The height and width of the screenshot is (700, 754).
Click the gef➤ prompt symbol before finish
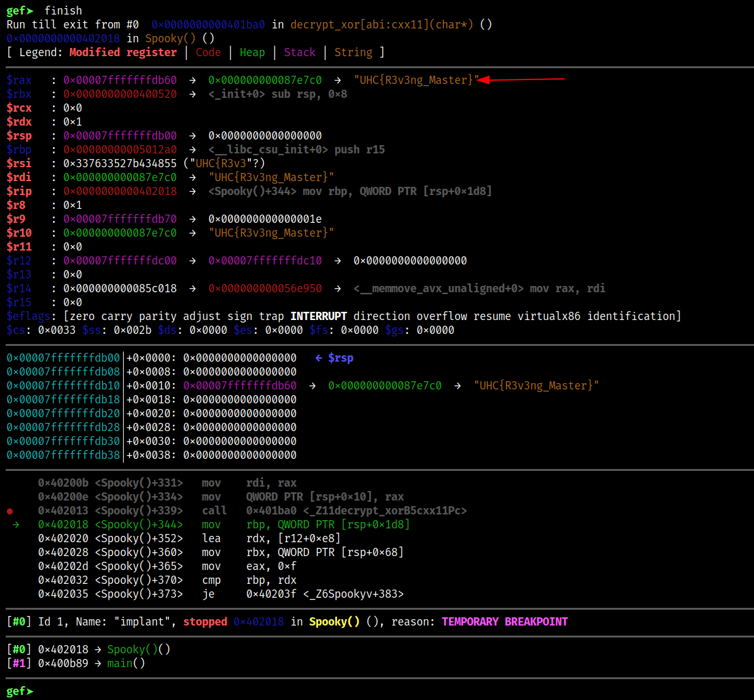point(19,11)
